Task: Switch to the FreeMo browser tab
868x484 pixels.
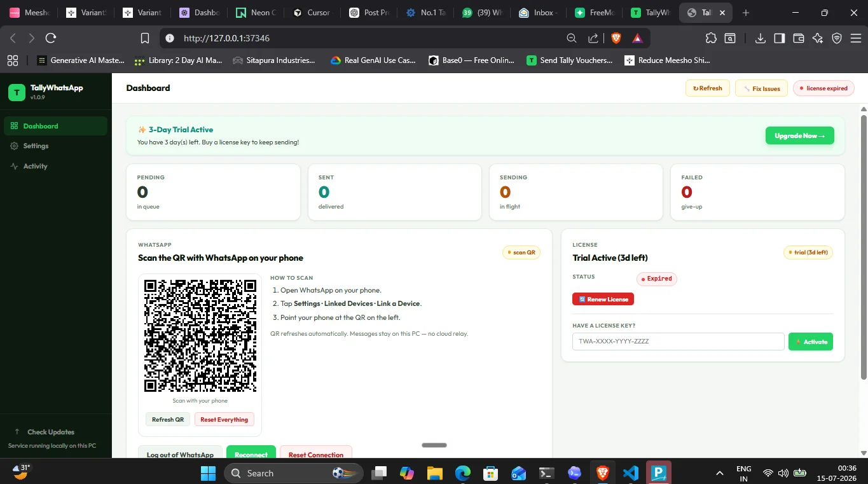Action: (595, 13)
